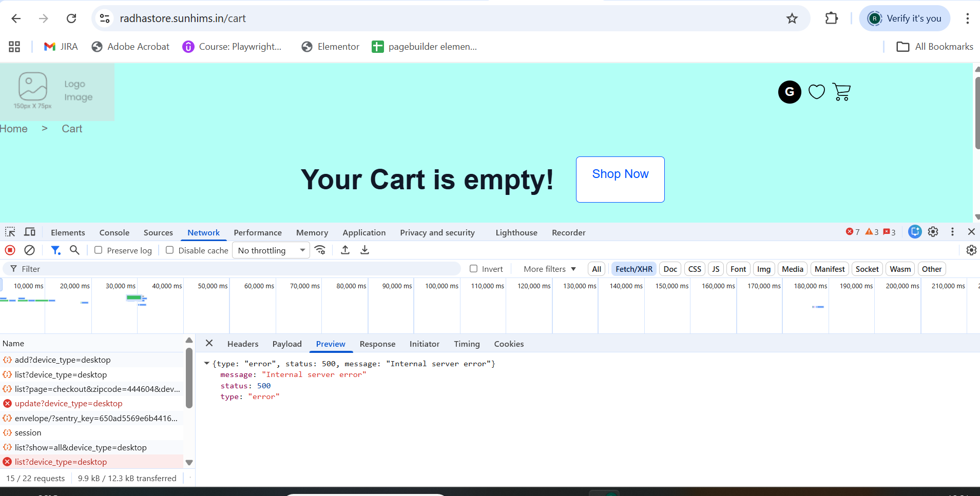Toggle the CSS request filter
Viewport: 980px width, 496px height.
click(x=695, y=269)
